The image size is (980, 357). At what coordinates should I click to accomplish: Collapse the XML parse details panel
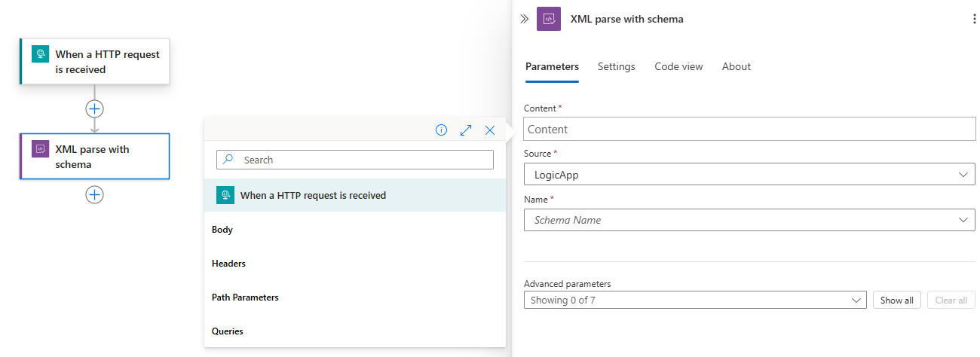(525, 19)
